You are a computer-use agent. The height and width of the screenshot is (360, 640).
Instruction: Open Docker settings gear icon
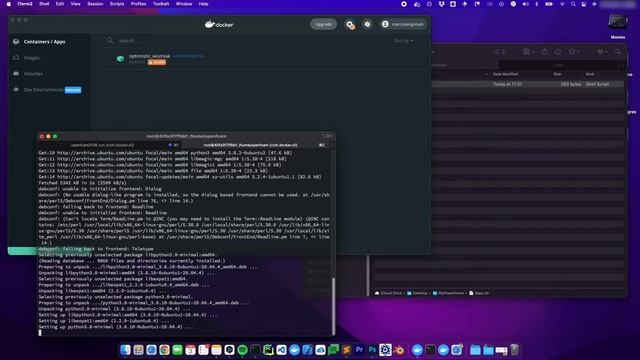tap(350, 24)
